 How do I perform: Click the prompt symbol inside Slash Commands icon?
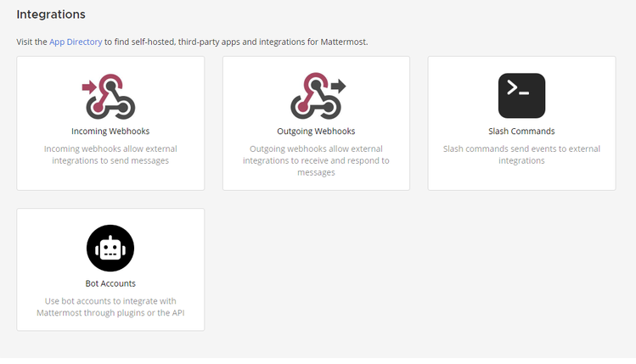pyautogui.click(x=518, y=88)
